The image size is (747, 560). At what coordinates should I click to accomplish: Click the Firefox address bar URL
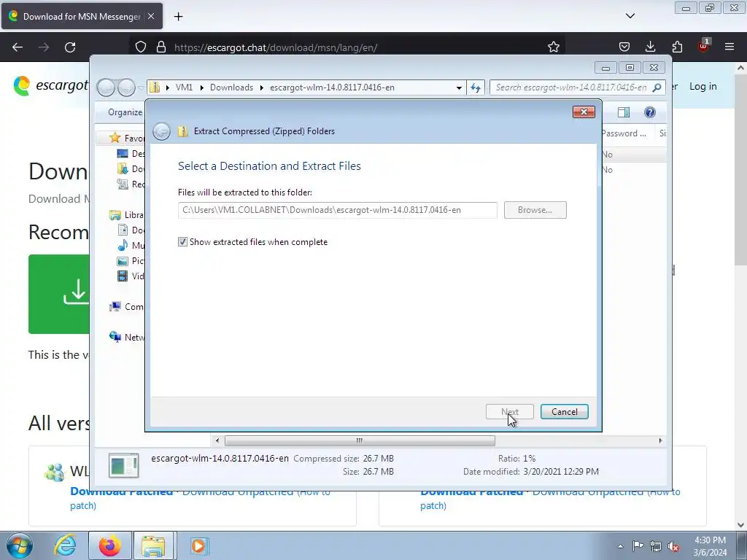276,47
